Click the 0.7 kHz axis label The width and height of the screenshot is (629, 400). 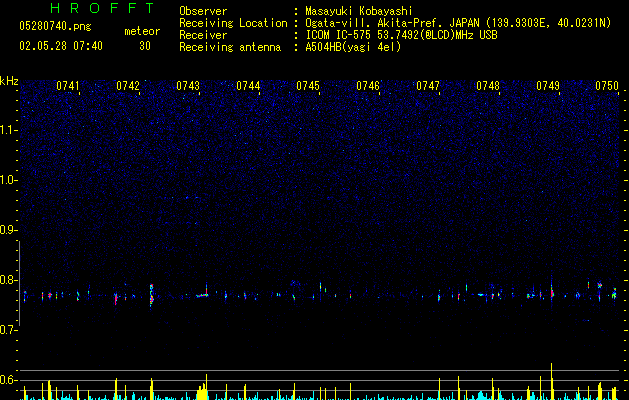coord(9,330)
